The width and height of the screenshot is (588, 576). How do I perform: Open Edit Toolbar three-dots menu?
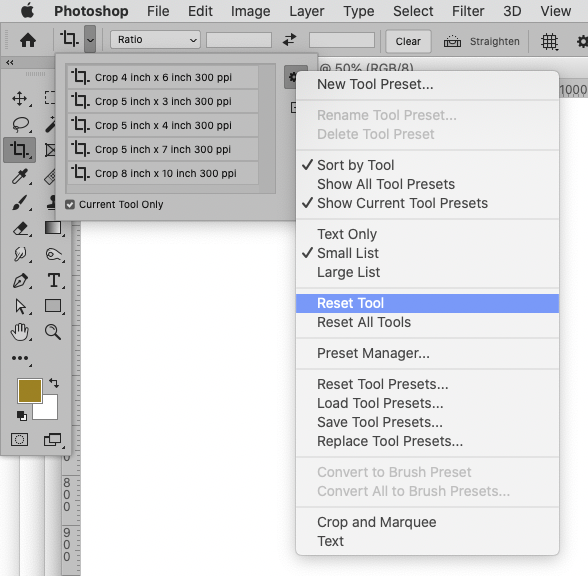point(20,358)
